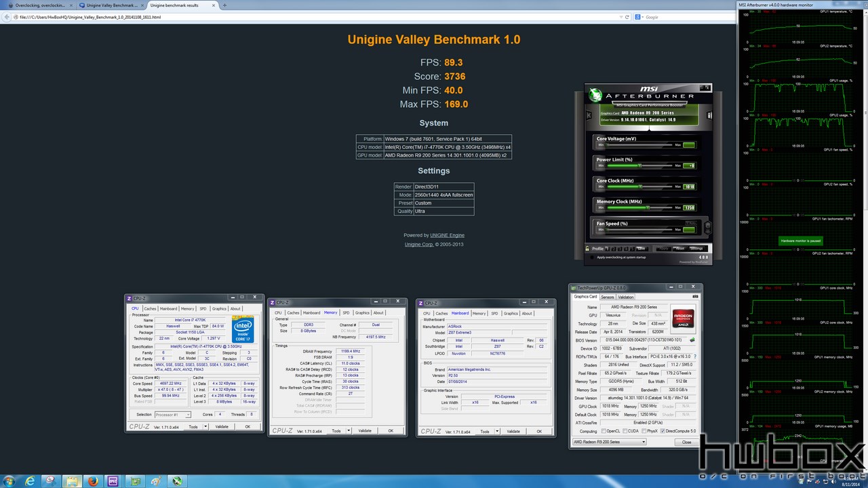
Task: Click GPU-Z BIOS save chip icon
Action: click(x=692, y=340)
